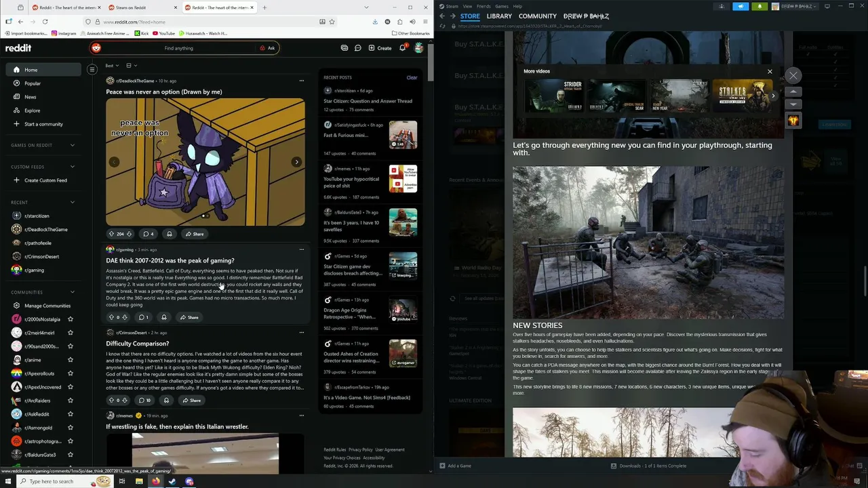Image resolution: width=868 pixels, height=488 pixels.
Task: Share the r/gaming DAE post
Action: pos(189,317)
